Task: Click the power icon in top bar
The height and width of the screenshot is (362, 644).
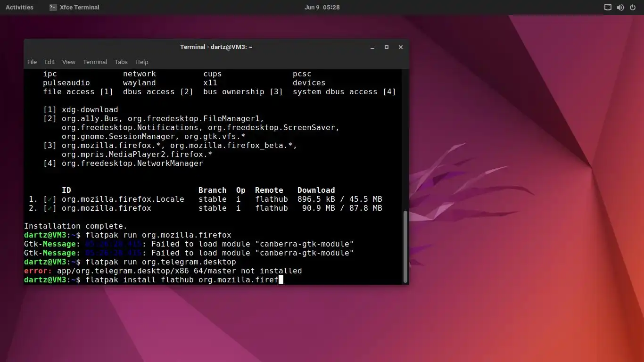Action: pos(633,7)
